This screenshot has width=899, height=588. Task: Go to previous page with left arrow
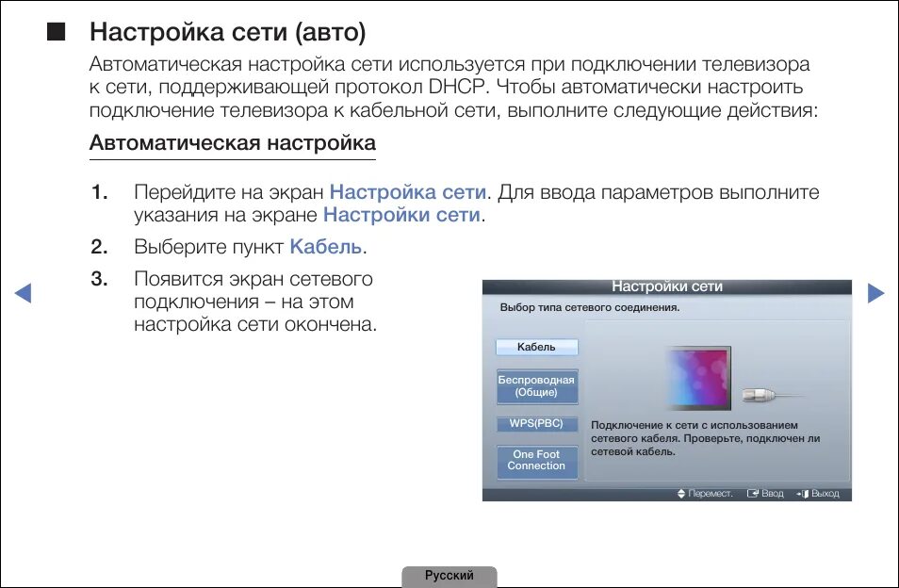23,293
